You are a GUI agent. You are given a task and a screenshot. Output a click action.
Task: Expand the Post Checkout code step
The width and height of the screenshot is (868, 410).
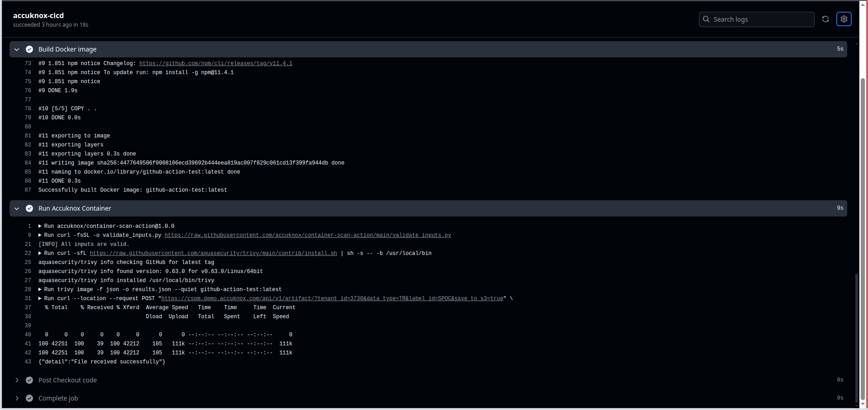17,380
